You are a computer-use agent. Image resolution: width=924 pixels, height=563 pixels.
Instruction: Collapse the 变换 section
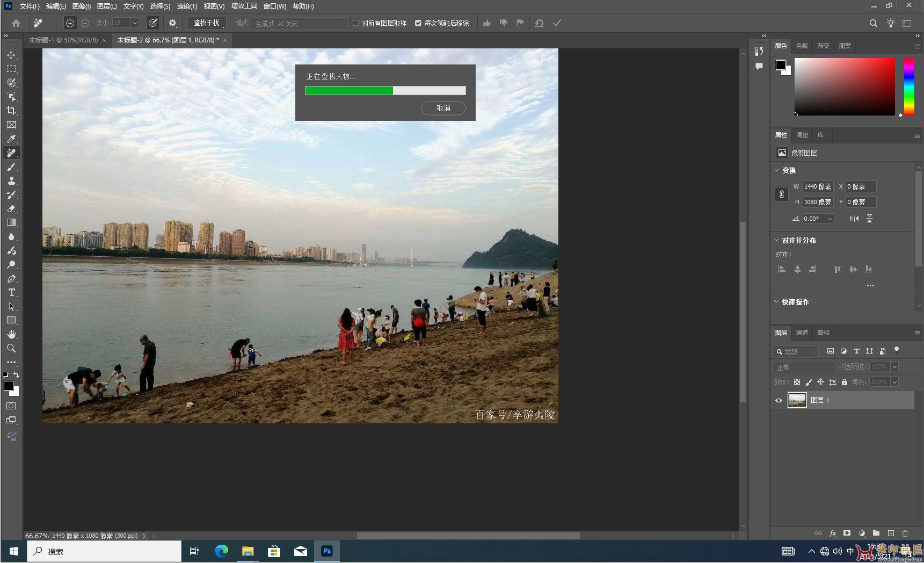point(776,170)
